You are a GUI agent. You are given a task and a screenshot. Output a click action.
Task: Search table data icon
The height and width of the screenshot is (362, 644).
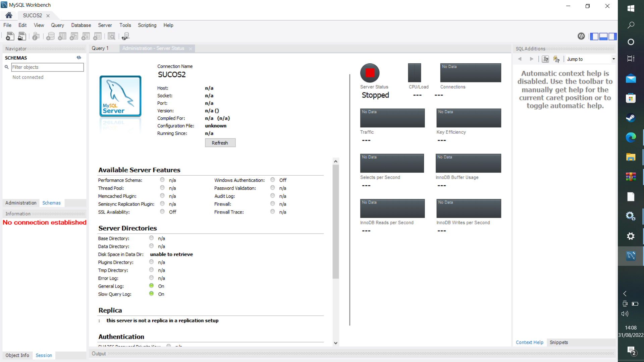(111, 36)
